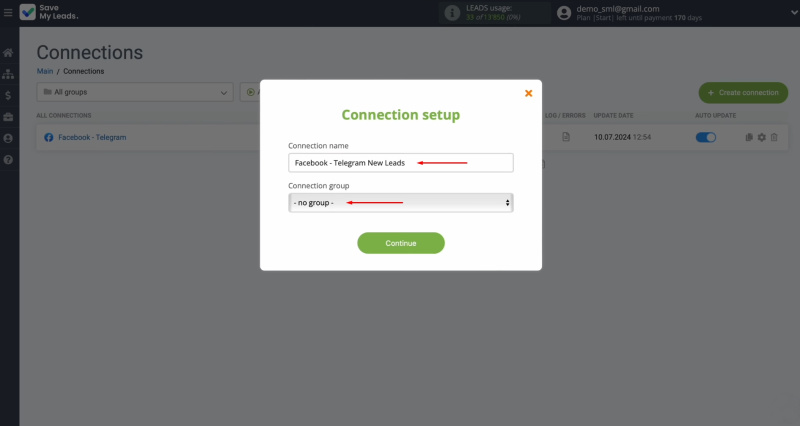The width and height of the screenshot is (800, 426).
Task: Open the help question mark sidebar icon
Action: [8, 160]
